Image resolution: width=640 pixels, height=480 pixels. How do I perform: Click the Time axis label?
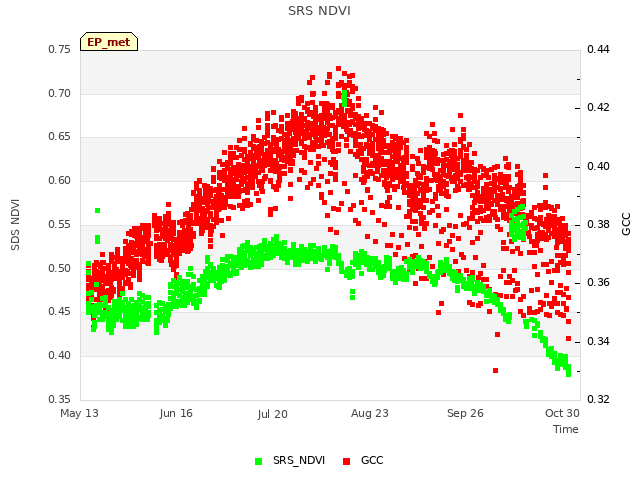click(566, 429)
